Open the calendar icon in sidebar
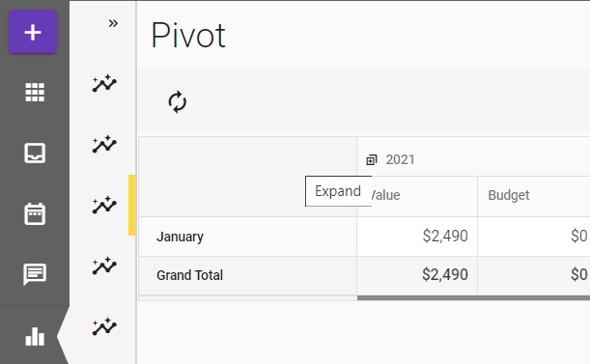Viewport: 590px width, 364px height. 35,213
